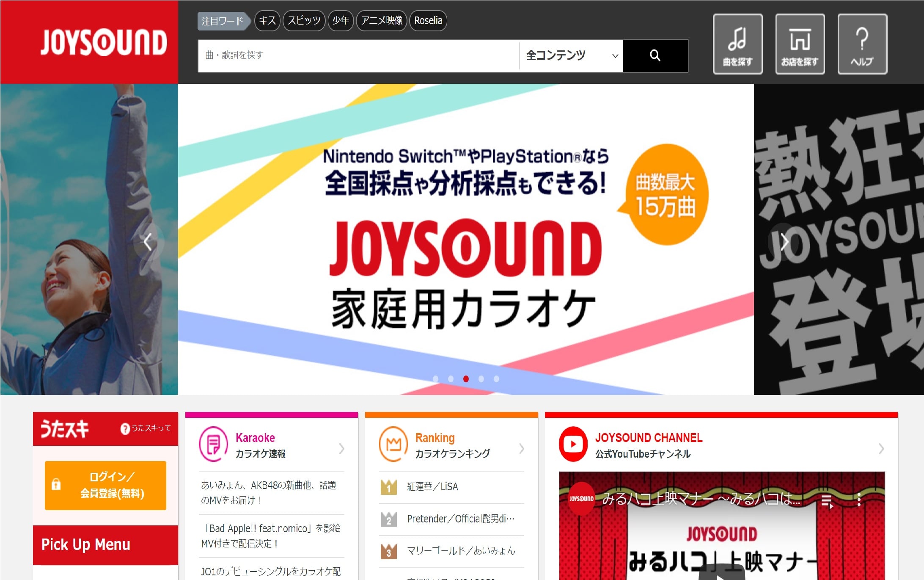Expand the Karaoke news section chevron
This screenshot has width=924, height=580.
[x=342, y=448]
